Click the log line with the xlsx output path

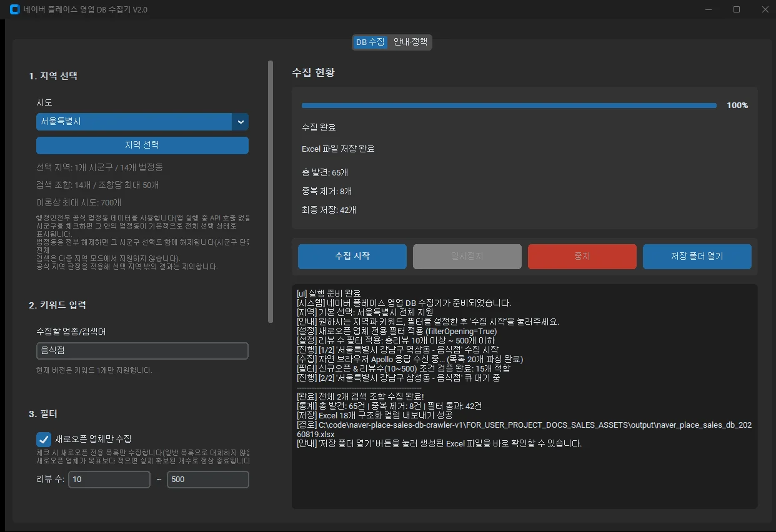(x=524, y=429)
